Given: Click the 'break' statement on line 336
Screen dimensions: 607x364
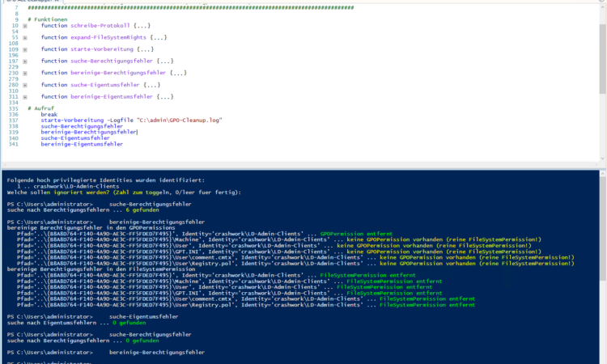Looking at the screenshot, I should (x=49, y=115).
